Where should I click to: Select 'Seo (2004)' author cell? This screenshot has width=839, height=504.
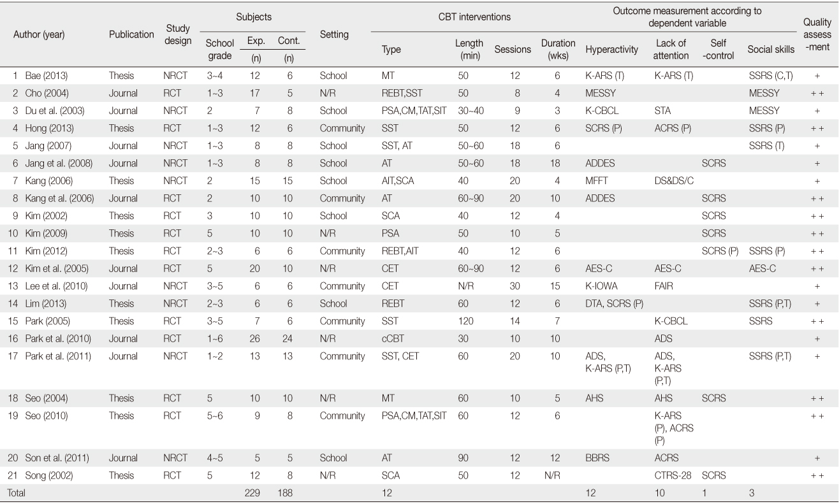47,398
